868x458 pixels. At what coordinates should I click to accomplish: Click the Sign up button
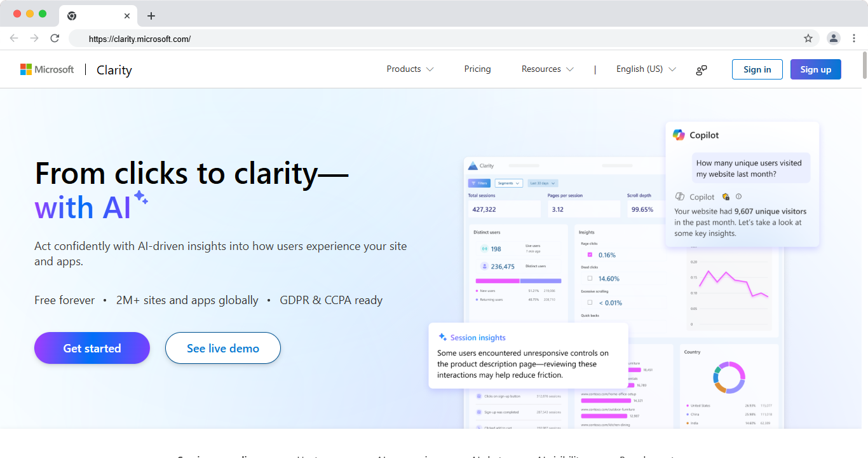[816, 69]
